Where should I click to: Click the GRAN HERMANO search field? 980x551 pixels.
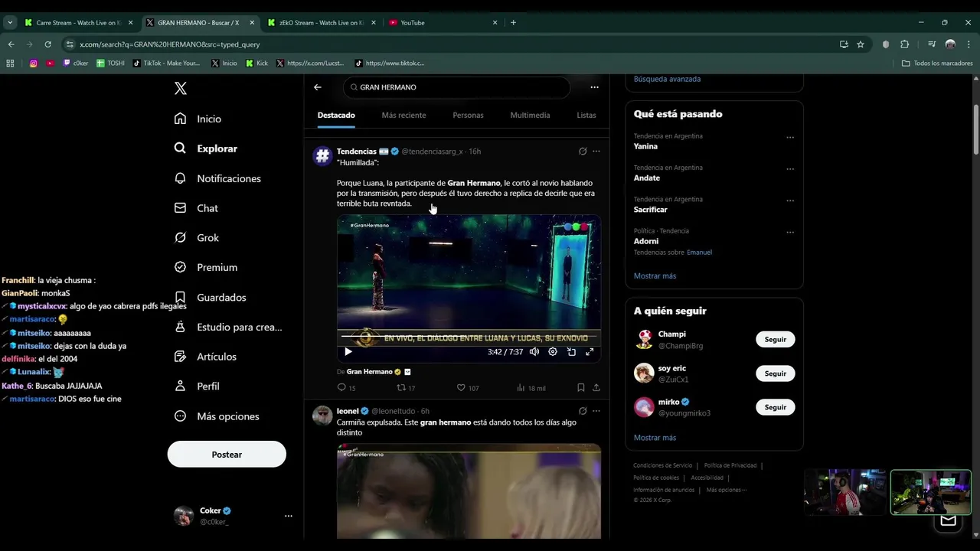(x=456, y=87)
